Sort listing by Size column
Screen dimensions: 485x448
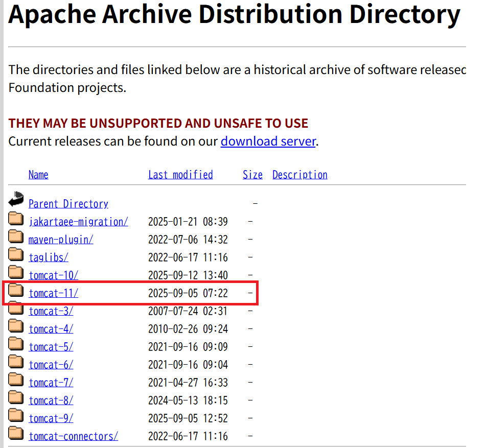click(x=252, y=175)
